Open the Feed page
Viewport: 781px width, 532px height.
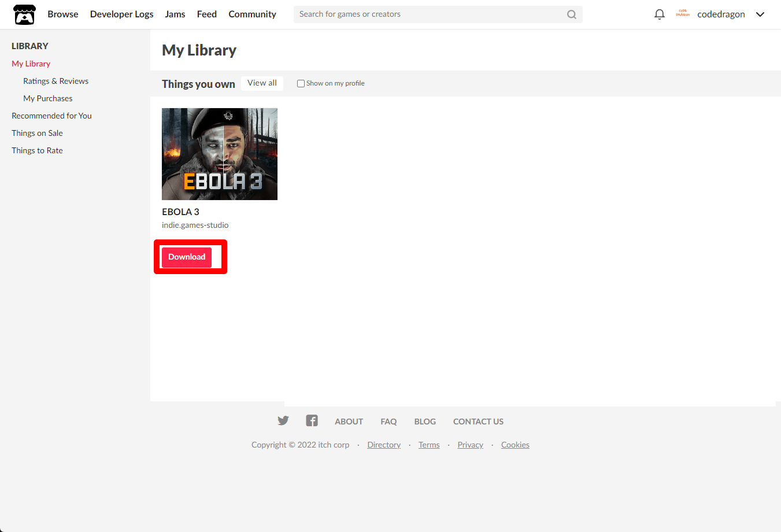(207, 14)
